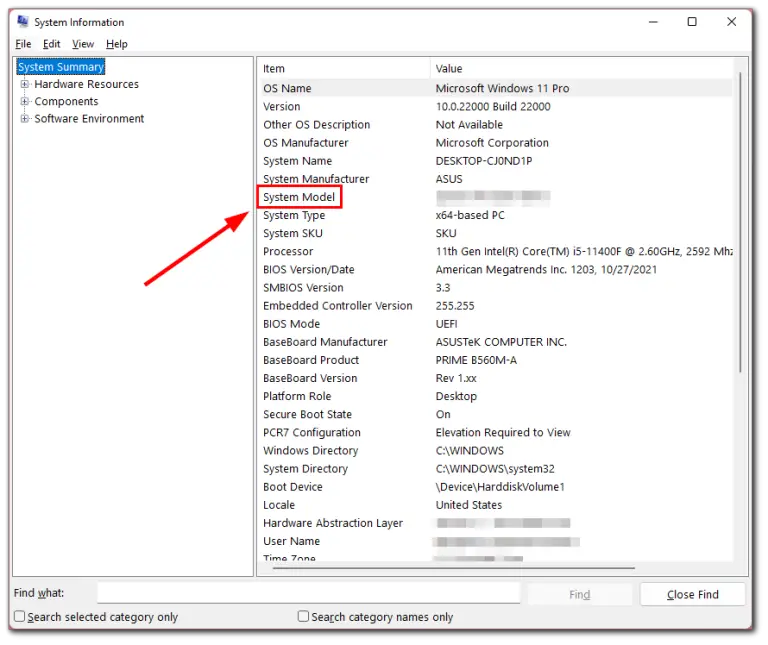Minimize the System Information window

pyautogui.click(x=653, y=22)
